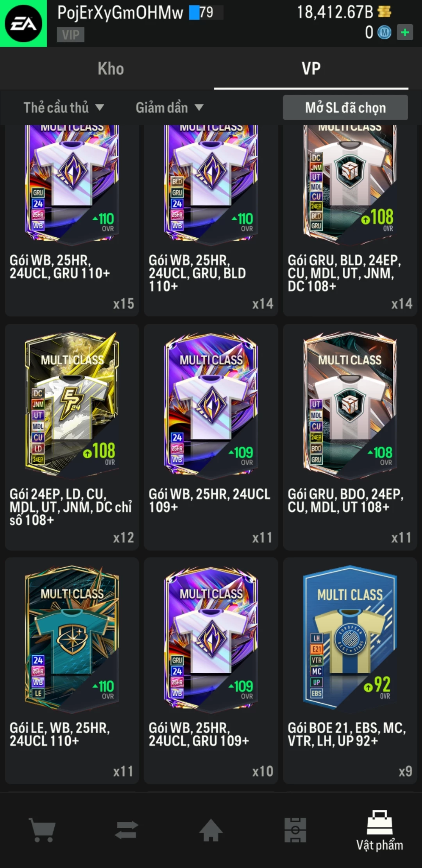Select the Vật phẩm bag icon
422x868 pixels.
pyautogui.click(x=379, y=823)
